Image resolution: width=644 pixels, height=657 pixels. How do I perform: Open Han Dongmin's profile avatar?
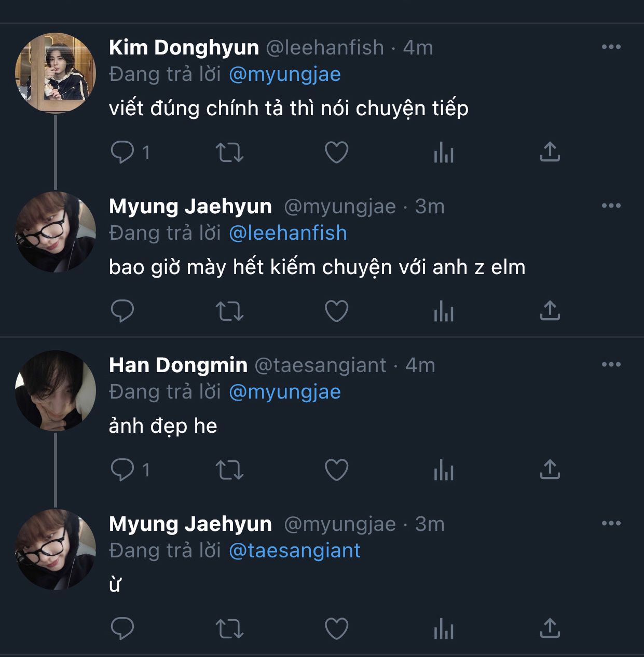tap(56, 390)
